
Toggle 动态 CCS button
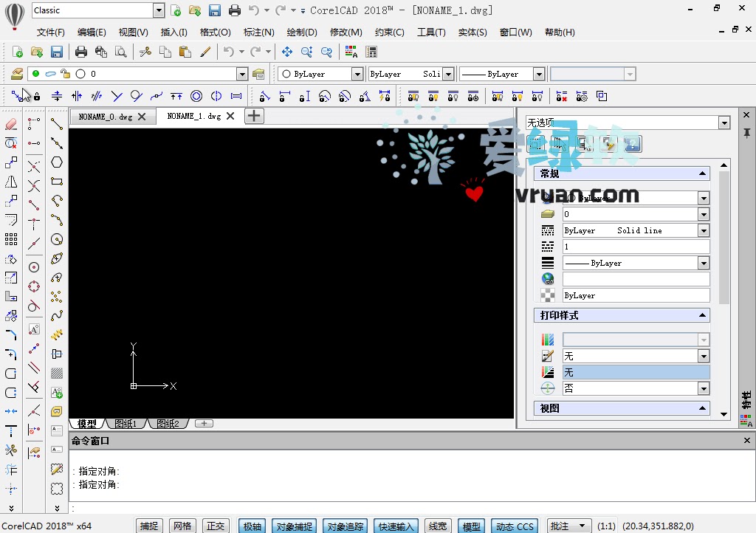515,526
